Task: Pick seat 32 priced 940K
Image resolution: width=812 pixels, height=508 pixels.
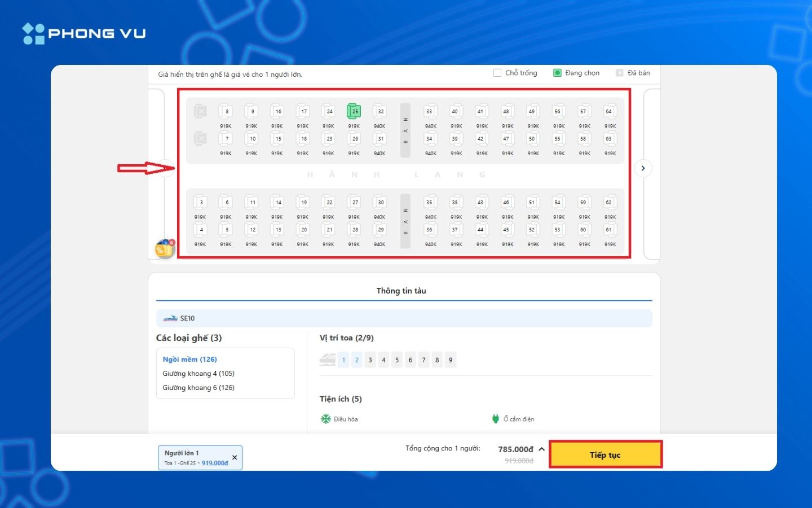Action: click(380, 112)
